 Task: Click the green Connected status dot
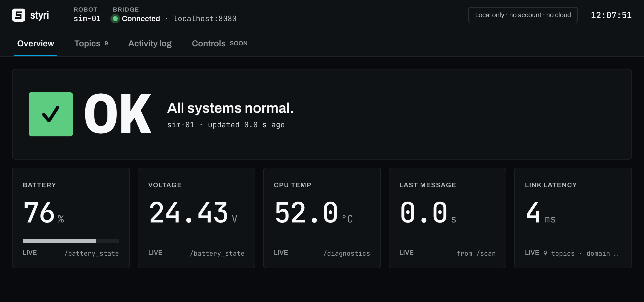(x=115, y=19)
